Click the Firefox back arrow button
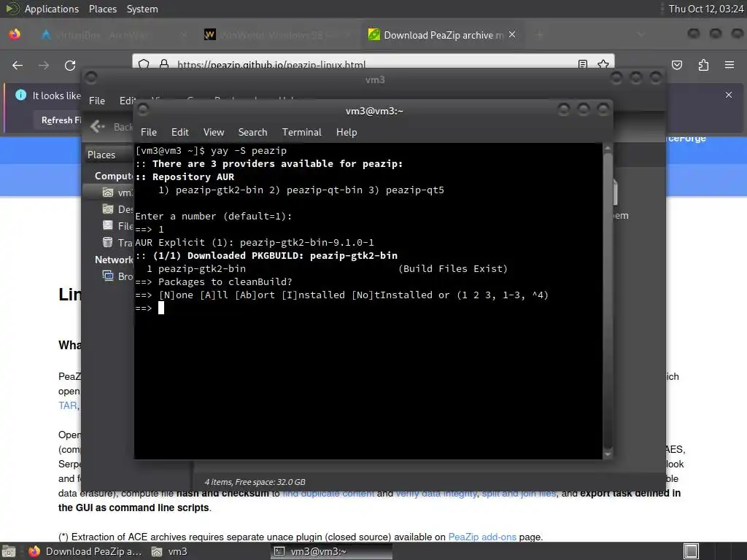Viewport: 747px width, 560px height. pyautogui.click(x=18, y=65)
